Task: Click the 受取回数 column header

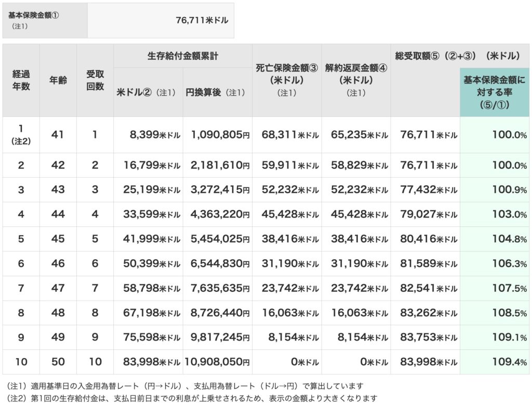Action: pyautogui.click(x=95, y=80)
